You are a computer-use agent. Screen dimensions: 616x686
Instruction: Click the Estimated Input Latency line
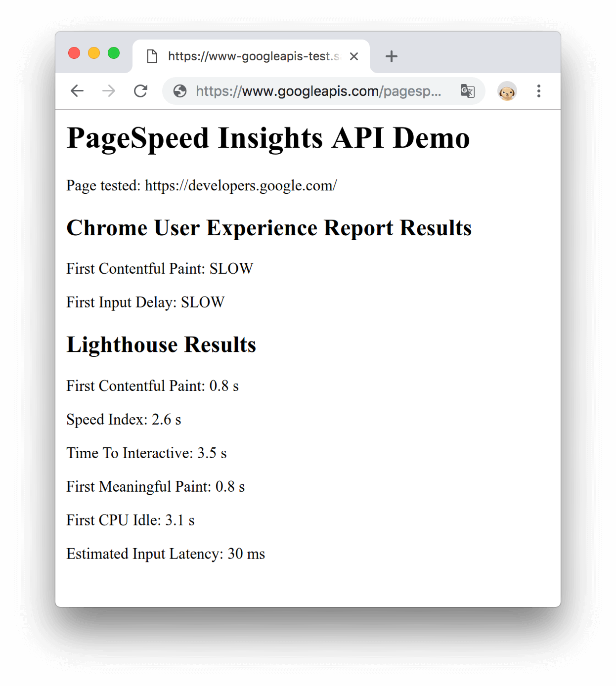click(x=166, y=554)
